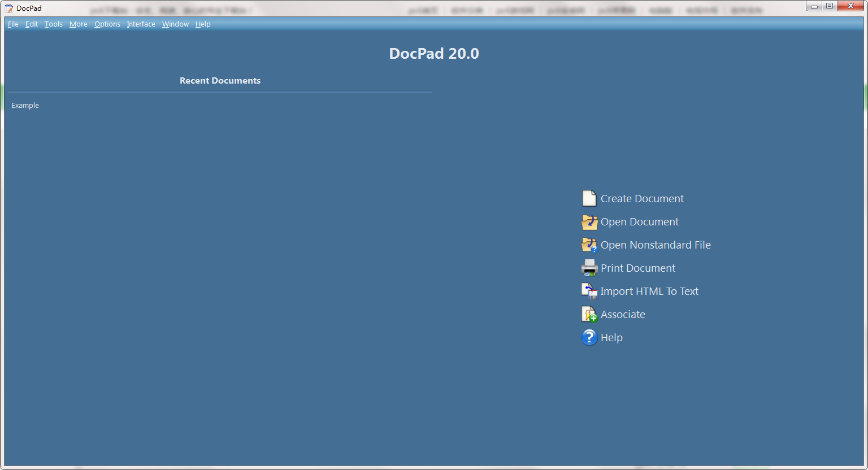
Task: Click the Create Document text link
Action: click(642, 199)
